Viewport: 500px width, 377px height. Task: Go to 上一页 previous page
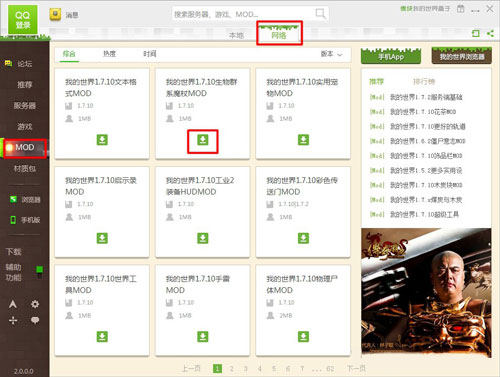tap(191, 368)
